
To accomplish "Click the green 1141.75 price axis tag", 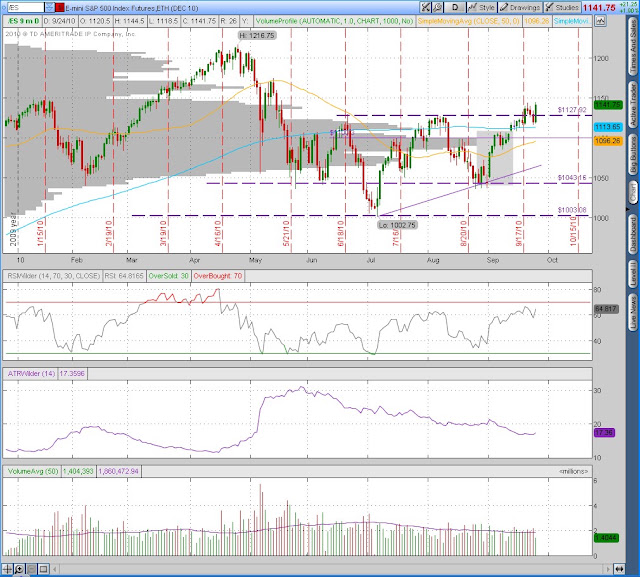I will [608, 105].
